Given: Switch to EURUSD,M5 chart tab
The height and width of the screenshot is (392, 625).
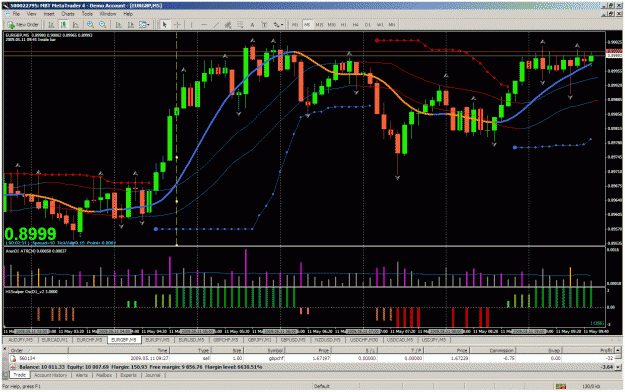Looking at the screenshot, I should [x=191, y=340].
